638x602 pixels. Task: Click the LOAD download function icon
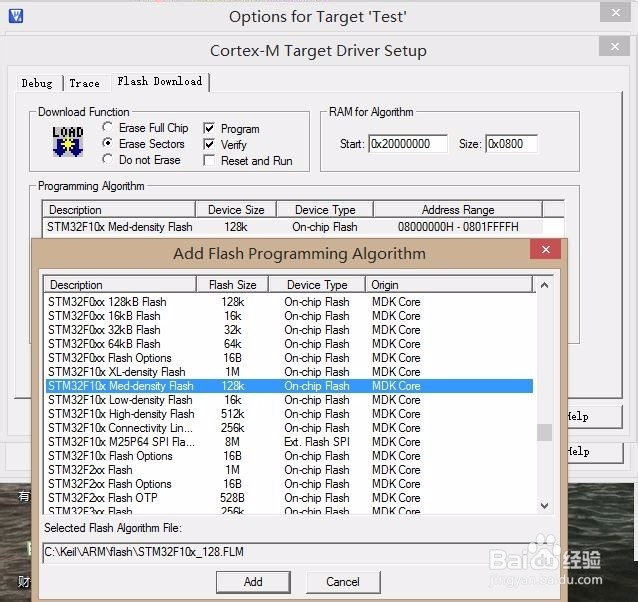coord(68,142)
